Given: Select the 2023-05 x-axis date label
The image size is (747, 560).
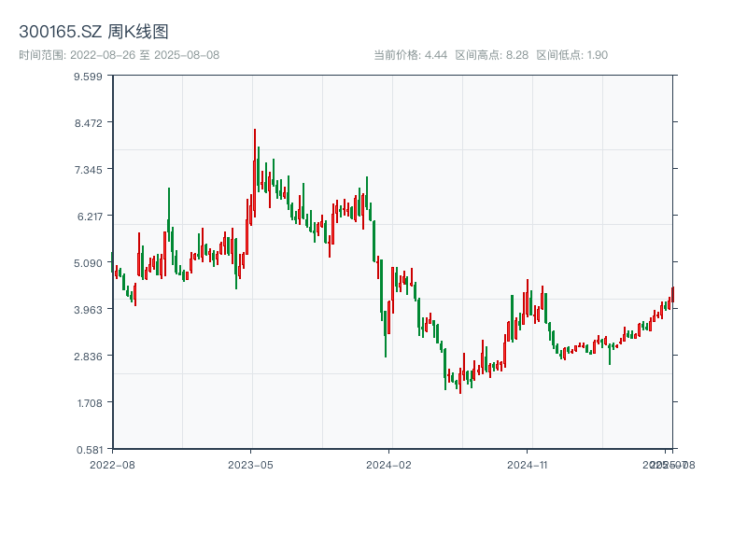Looking at the screenshot, I should pyautogui.click(x=250, y=464).
